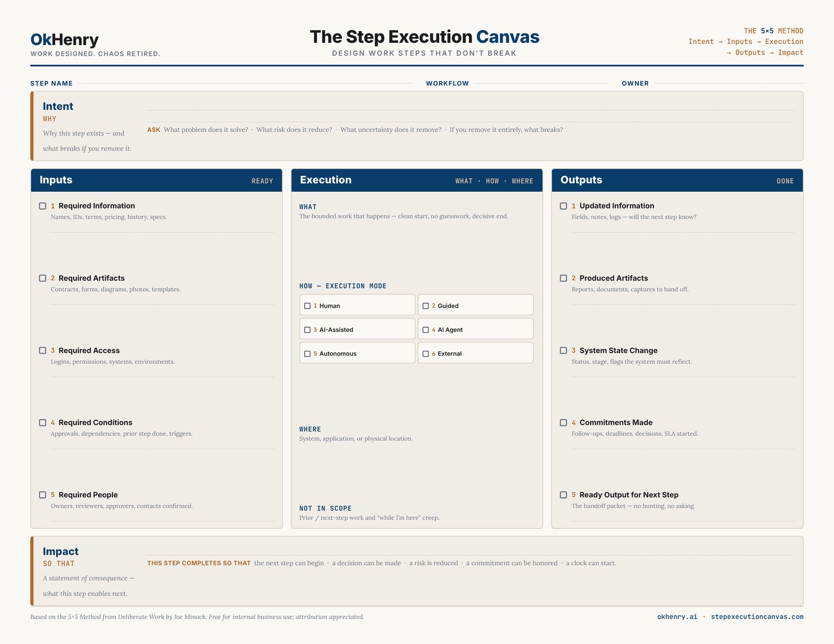
Task: Tick the Required Conditions checkbox
Action: (x=43, y=423)
